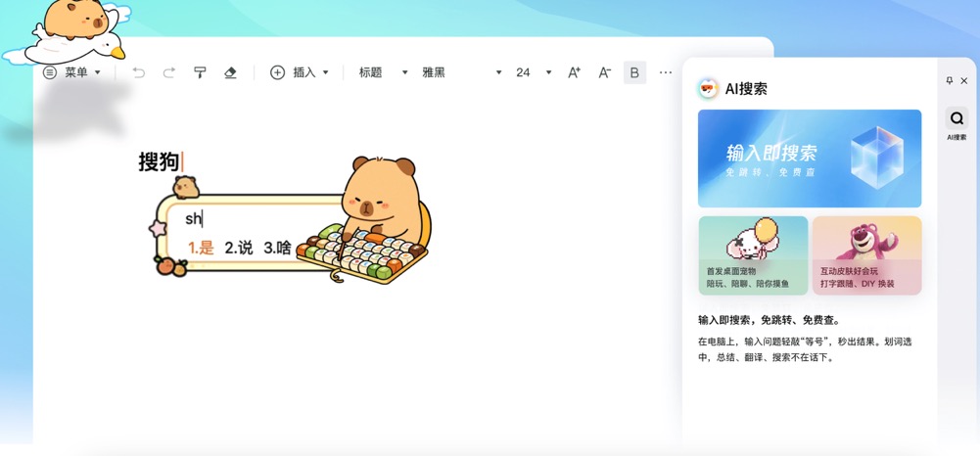Open the 雅黑 font dropdown
This screenshot has width=980, height=456.
click(x=462, y=72)
